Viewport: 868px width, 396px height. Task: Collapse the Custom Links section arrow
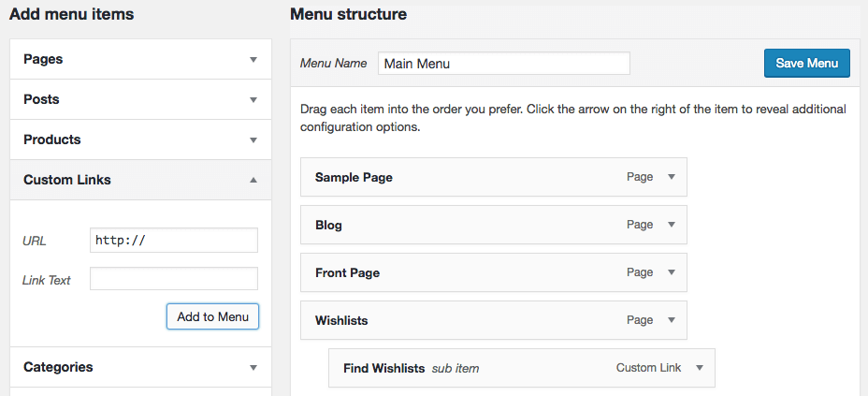[x=253, y=180]
